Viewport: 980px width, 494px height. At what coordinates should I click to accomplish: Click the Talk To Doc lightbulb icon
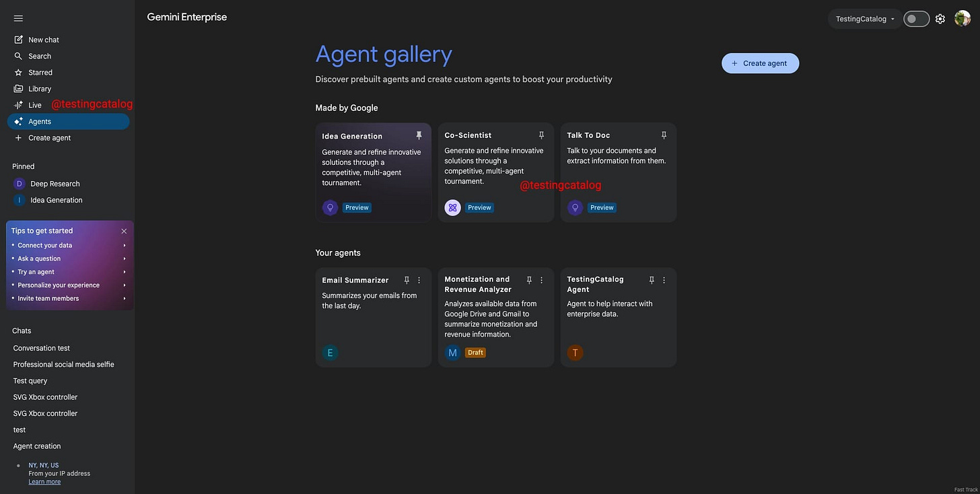[x=575, y=207]
